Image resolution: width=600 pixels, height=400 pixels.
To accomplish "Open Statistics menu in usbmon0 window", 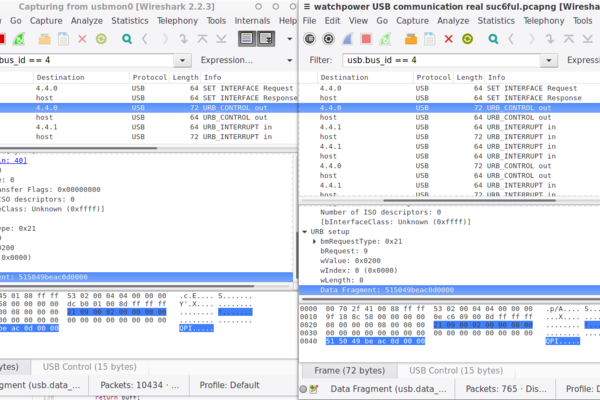I will coord(130,21).
